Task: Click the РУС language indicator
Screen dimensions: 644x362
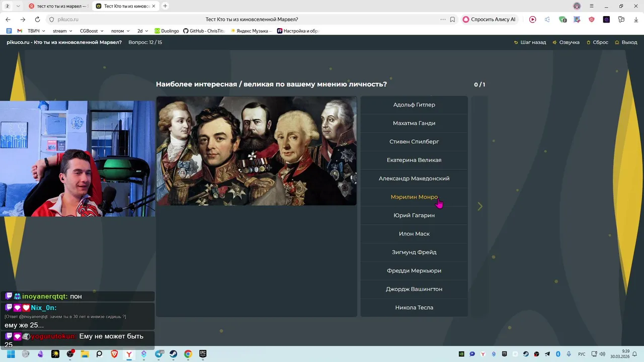Action: click(x=582, y=354)
